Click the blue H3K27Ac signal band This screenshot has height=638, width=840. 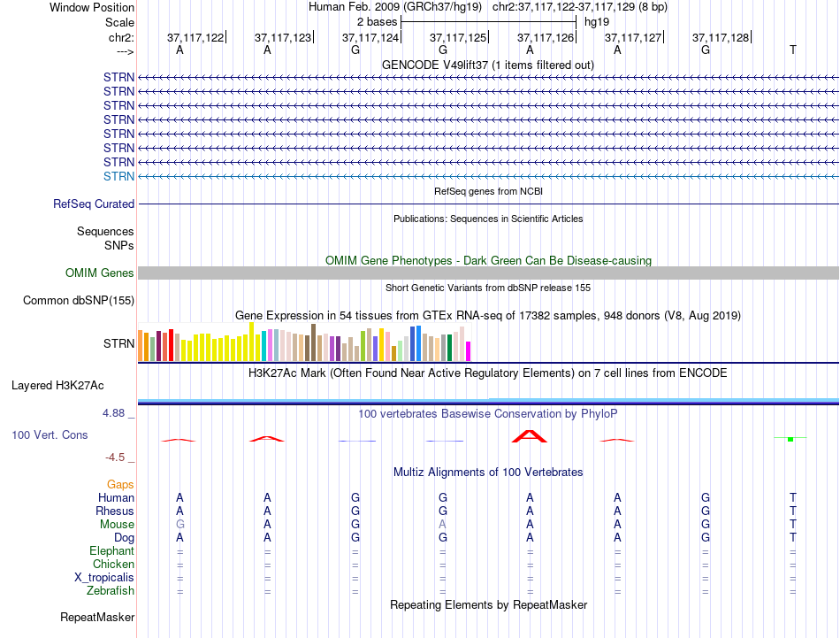click(488, 401)
